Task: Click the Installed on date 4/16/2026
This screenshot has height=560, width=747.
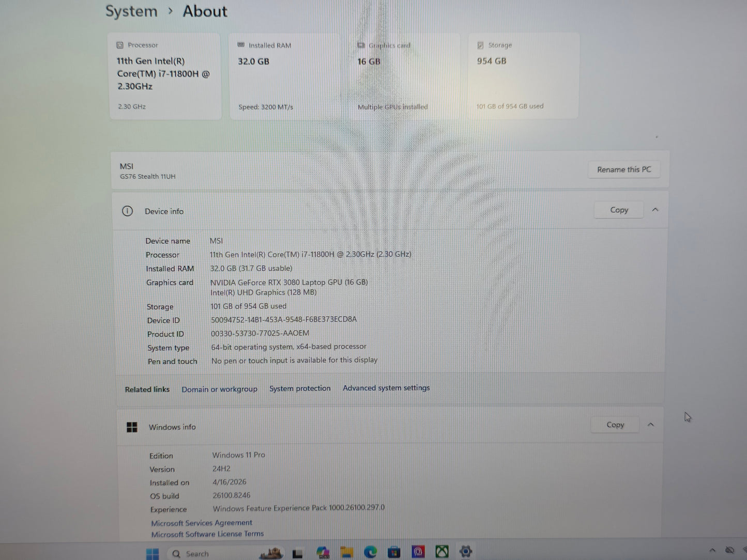Action: (229, 482)
